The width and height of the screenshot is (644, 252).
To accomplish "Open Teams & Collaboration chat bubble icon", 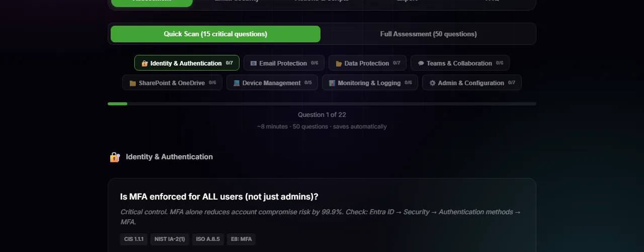I will coord(421,64).
